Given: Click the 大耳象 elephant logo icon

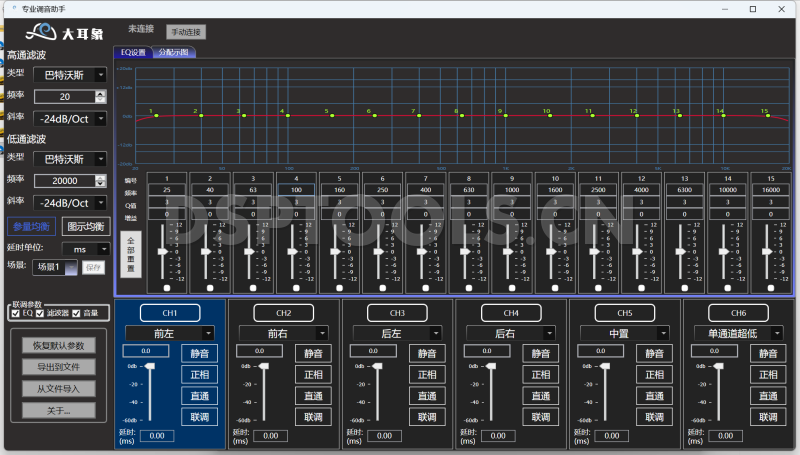Looking at the screenshot, I should (x=42, y=32).
